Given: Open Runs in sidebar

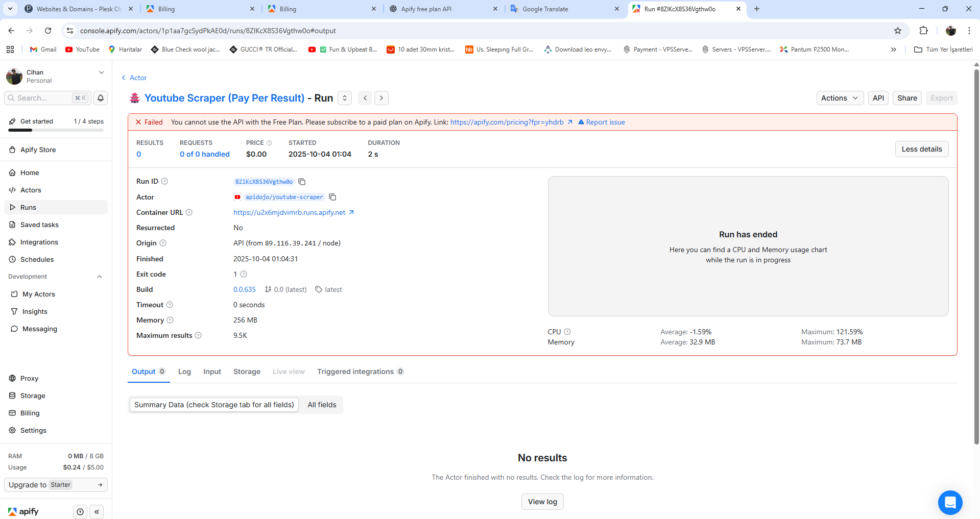Looking at the screenshot, I should click(x=56, y=207).
